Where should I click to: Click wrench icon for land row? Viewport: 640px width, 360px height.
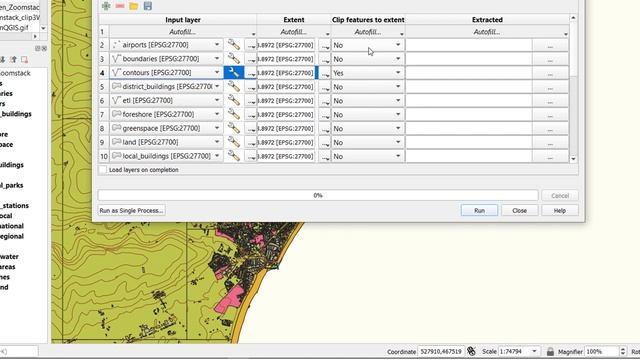tap(234, 142)
